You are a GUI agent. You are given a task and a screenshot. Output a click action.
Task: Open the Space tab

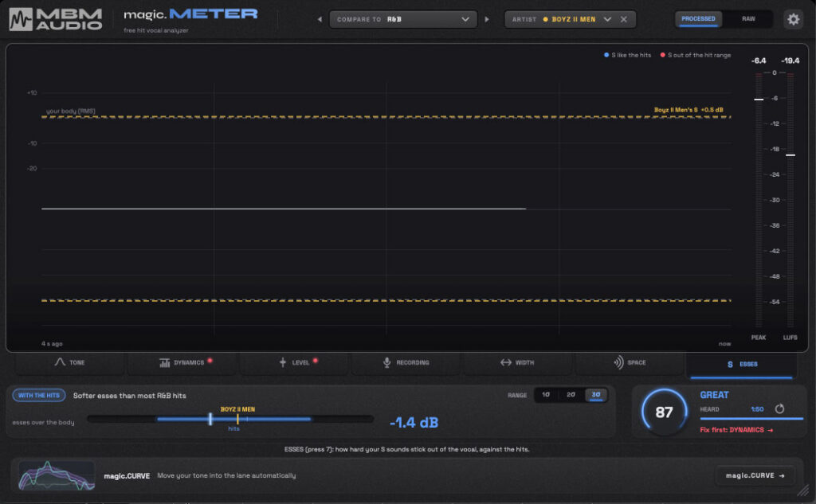point(630,362)
